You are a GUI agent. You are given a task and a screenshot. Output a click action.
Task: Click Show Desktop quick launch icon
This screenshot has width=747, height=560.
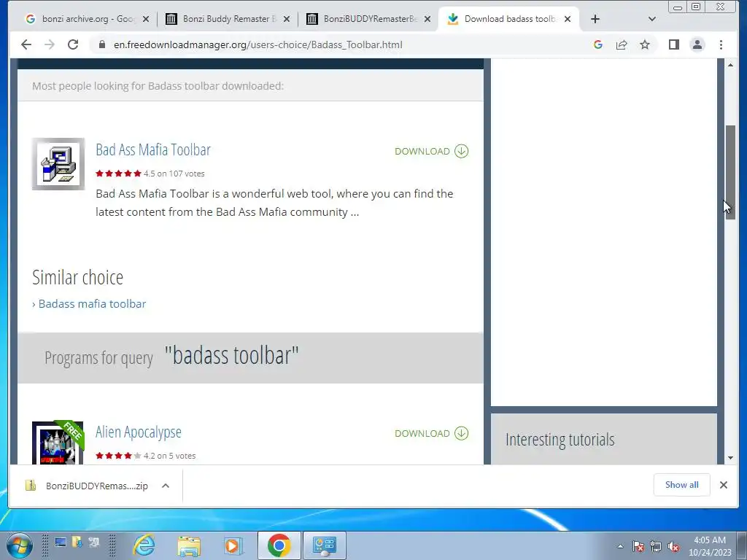click(61, 542)
